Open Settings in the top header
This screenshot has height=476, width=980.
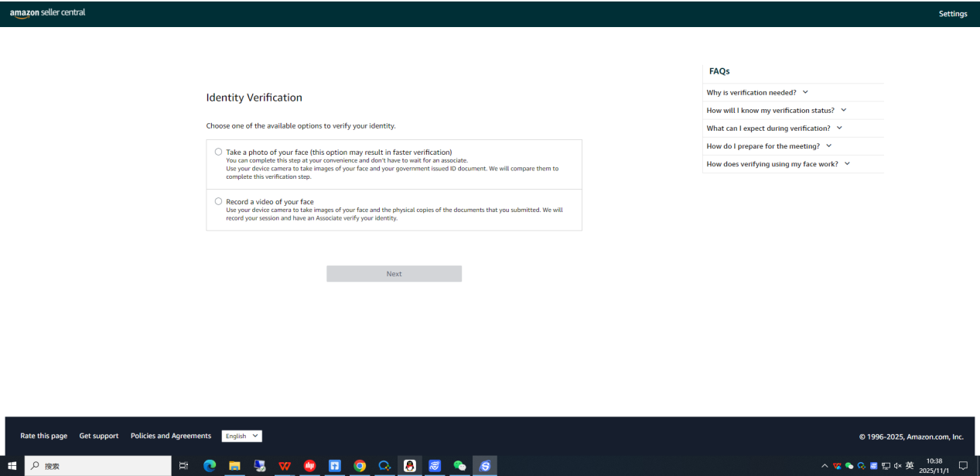tap(952, 14)
